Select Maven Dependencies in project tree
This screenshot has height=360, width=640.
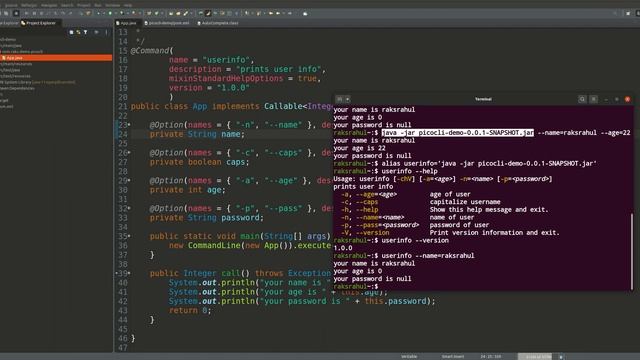pos(18,88)
